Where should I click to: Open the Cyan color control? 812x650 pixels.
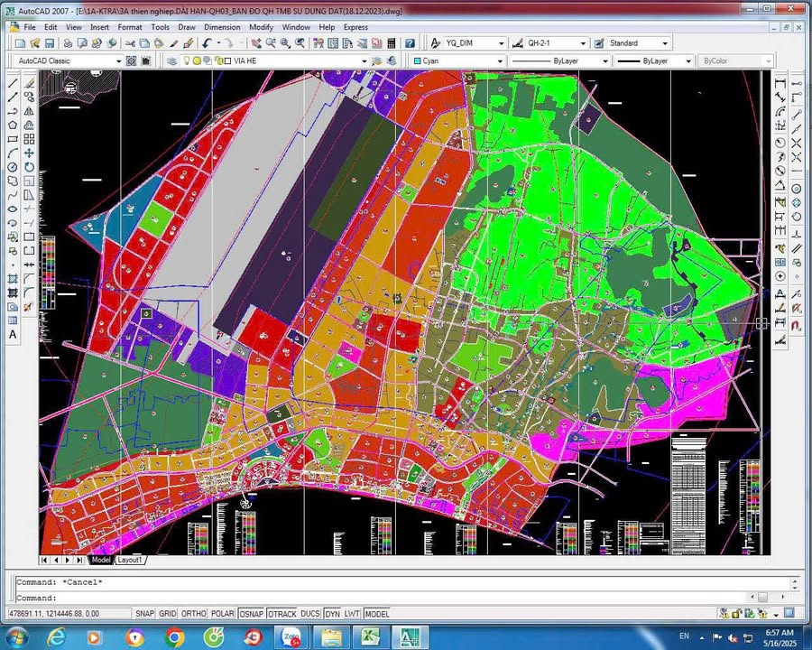(500, 61)
